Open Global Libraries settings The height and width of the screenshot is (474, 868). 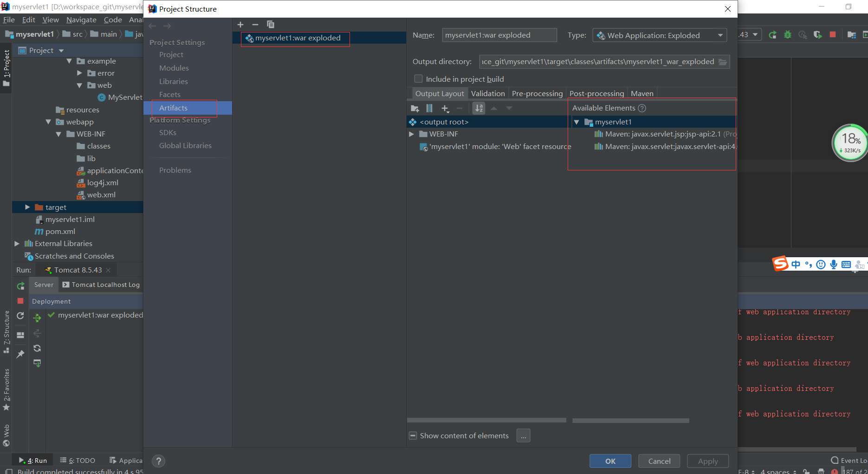185,145
